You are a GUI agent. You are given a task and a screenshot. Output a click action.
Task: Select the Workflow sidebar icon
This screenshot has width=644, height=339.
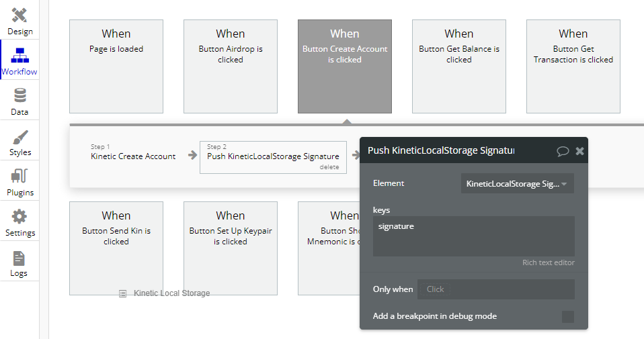[19, 56]
